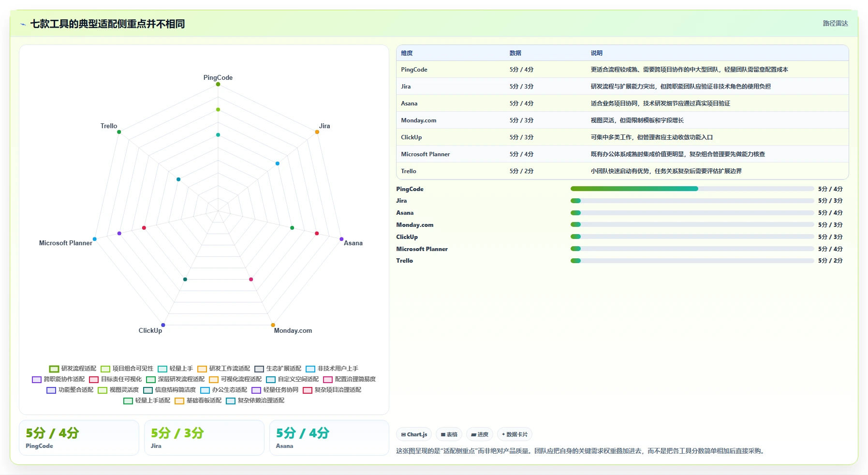Viewport: 868px width, 475px height.
Task: Click the Monday.com label in progress list
Action: point(415,225)
